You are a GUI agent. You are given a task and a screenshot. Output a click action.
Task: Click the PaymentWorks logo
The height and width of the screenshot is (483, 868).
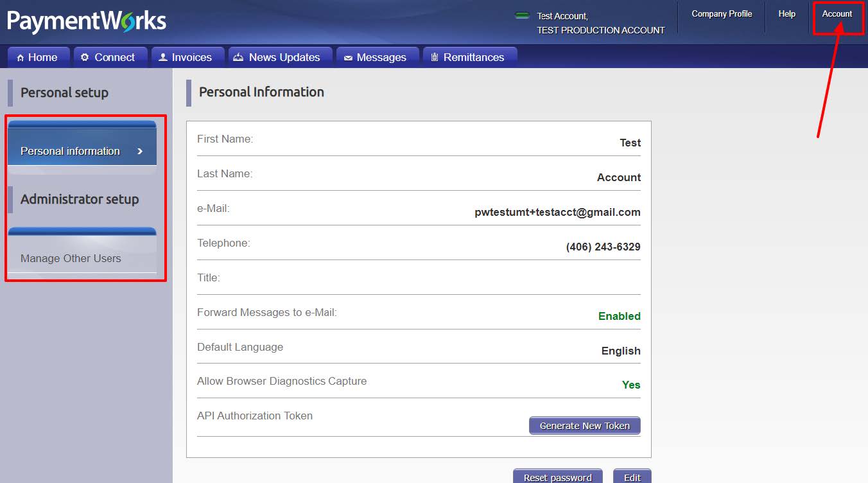[x=86, y=21]
